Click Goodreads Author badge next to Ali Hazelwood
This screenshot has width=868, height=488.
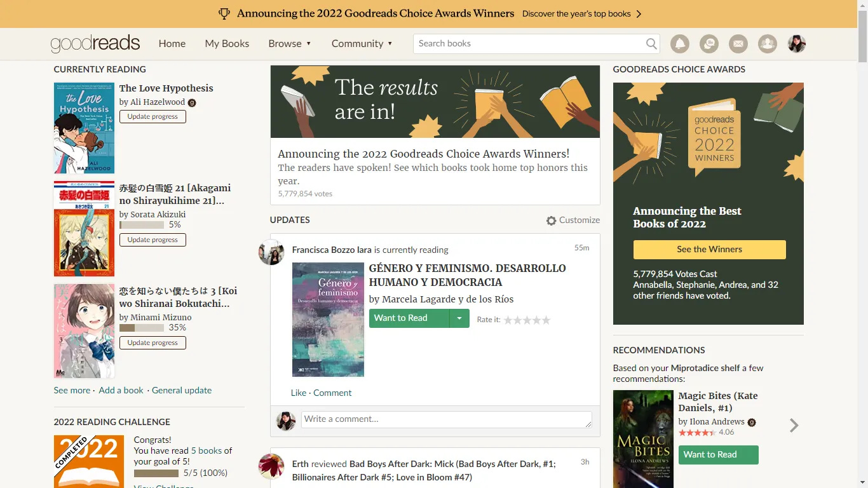click(x=192, y=103)
